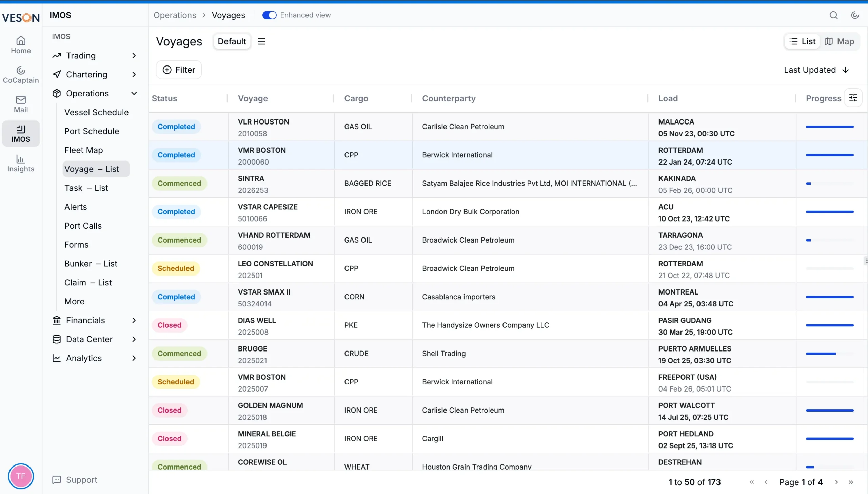Click progress bar for VLR HOUSTON voyage

click(830, 127)
